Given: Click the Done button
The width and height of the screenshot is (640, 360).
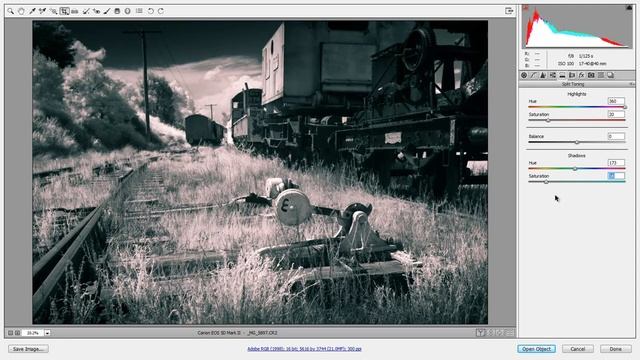Looking at the screenshot, I should (x=616, y=349).
